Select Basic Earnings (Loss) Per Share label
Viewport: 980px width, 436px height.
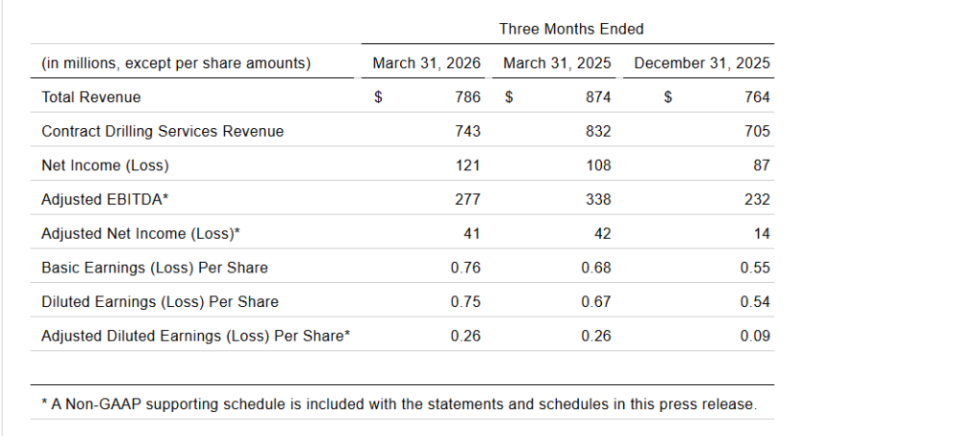tap(155, 268)
